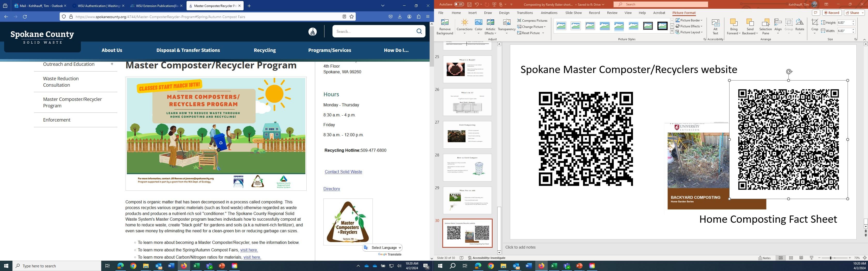Expand Outreach and Education submenu
The height and width of the screenshot is (271, 868).
112,64
